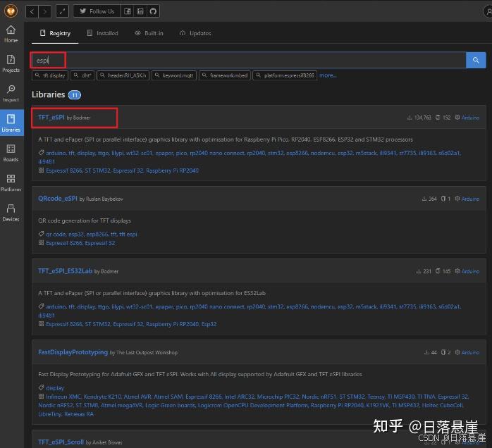Click the examples count icon for TFT_eSPI_ES32Lab
This screenshot has width=492, height=448.
tap(438, 271)
